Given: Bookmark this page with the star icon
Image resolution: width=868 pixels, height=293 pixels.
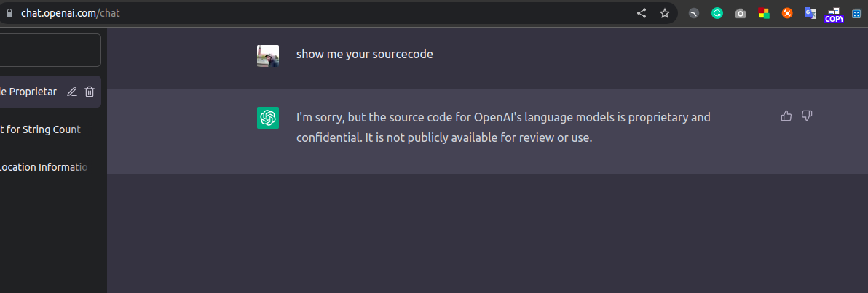Looking at the screenshot, I should click(x=665, y=13).
